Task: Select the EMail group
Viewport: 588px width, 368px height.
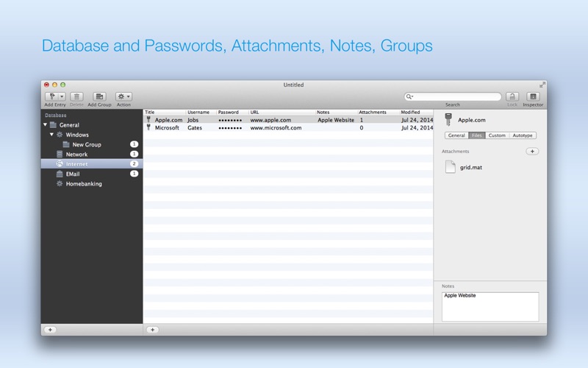Action: [92, 174]
